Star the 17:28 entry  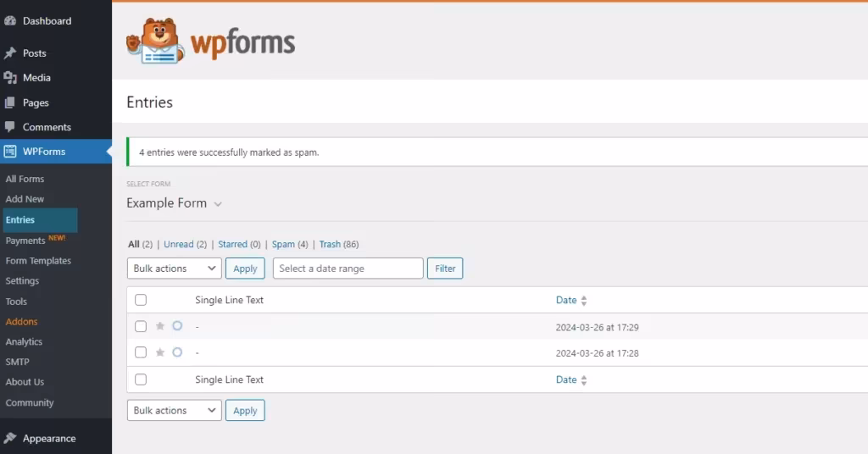coord(160,352)
